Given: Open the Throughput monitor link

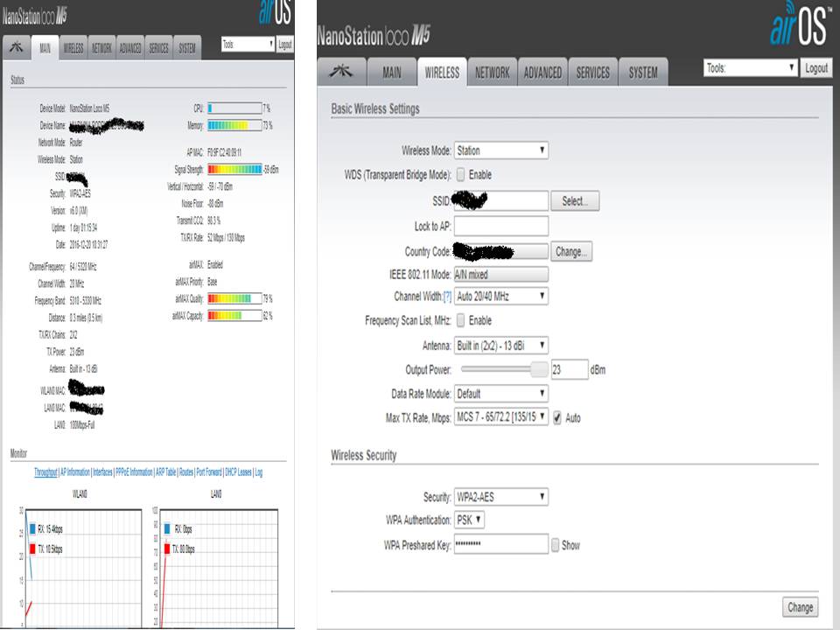Looking at the screenshot, I should click(x=45, y=472).
